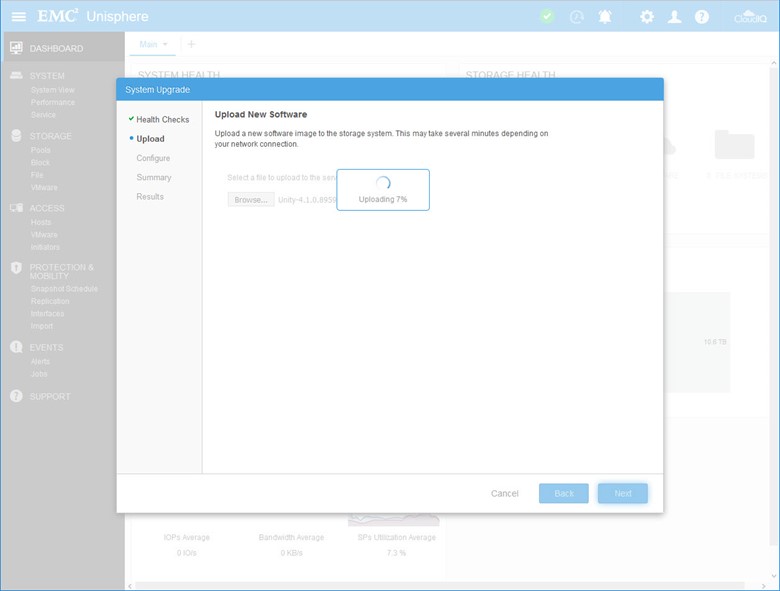Viewport: 780px width, 591px height.
Task: Open System View in sidebar
Action: point(53,90)
